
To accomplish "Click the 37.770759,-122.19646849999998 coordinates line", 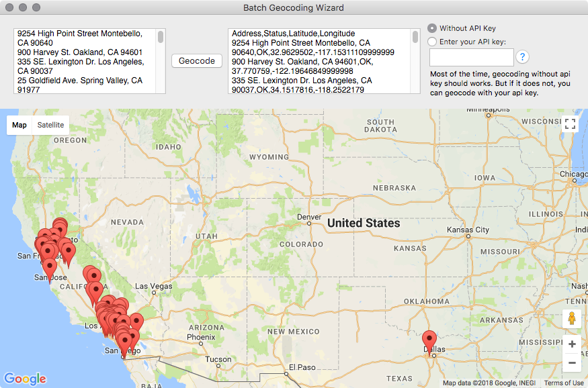I will pyautogui.click(x=292, y=70).
